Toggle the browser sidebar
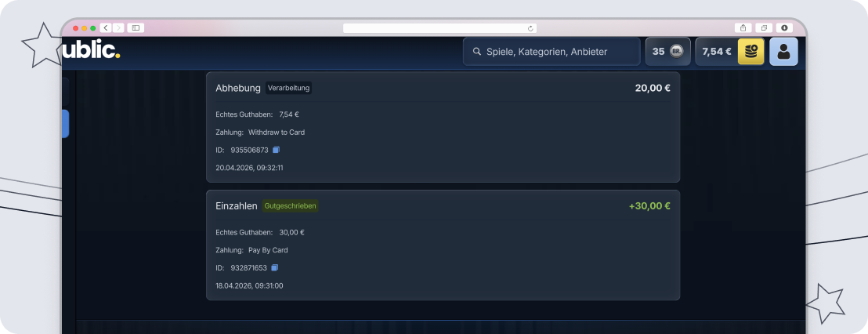The width and height of the screenshot is (868, 334). (136, 27)
